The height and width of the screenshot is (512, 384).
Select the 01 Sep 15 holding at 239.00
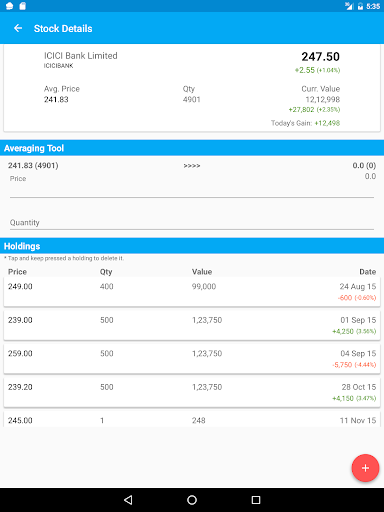pyautogui.click(x=192, y=325)
